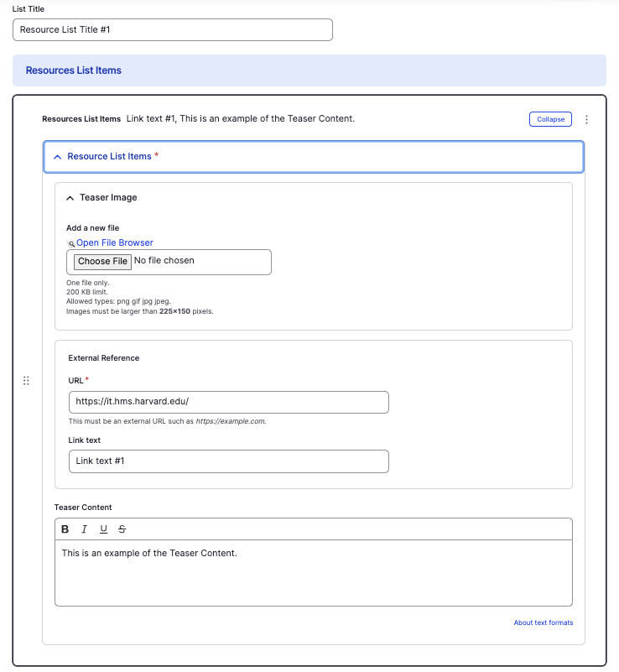Click the item summary text 'Link text #1, This is…'
The image size is (619, 672).
pyautogui.click(x=241, y=119)
